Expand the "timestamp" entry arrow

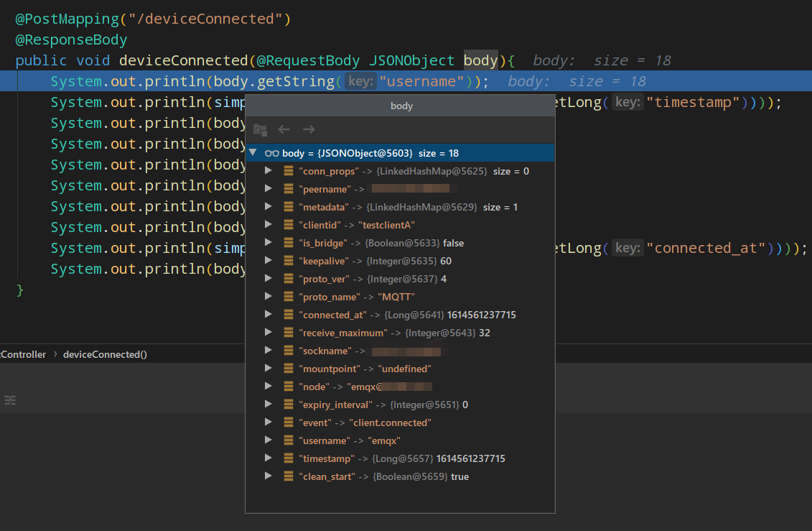(x=269, y=458)
